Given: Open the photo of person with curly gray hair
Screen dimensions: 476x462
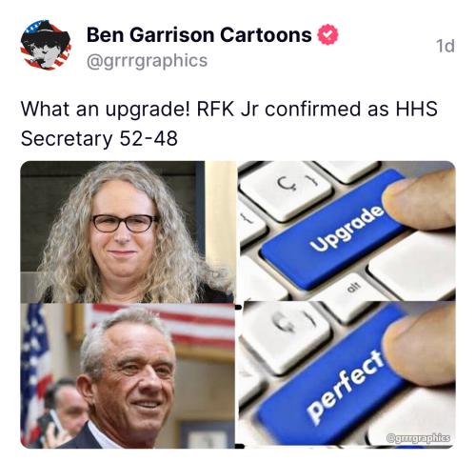Looking at the screenshot, I should [129, 231].
